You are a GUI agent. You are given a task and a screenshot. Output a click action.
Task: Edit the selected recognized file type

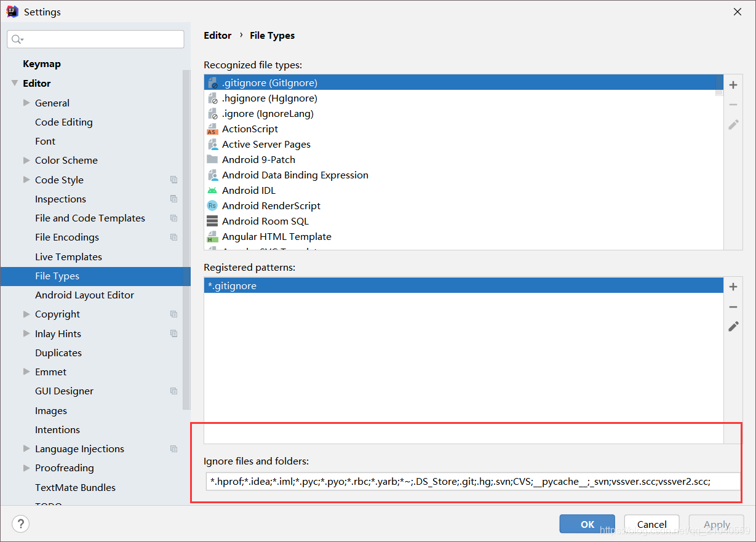point(733,124)
